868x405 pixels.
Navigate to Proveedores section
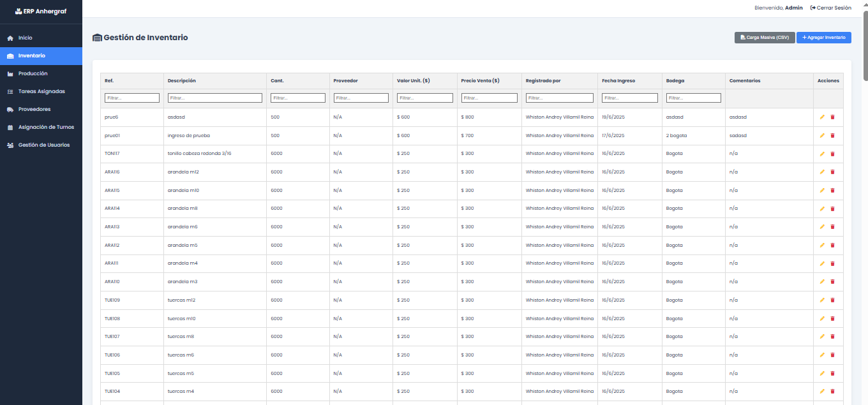[34, 110]
